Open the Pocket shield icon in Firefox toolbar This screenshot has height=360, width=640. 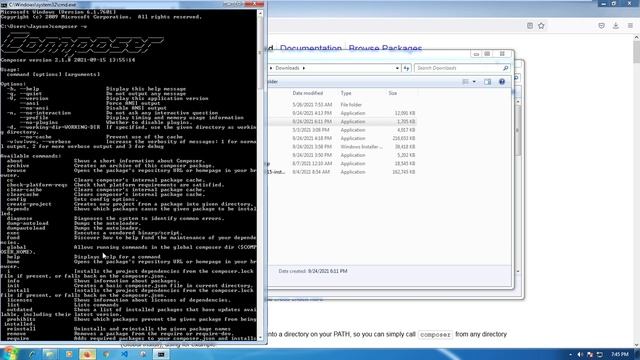pos(601,26)
